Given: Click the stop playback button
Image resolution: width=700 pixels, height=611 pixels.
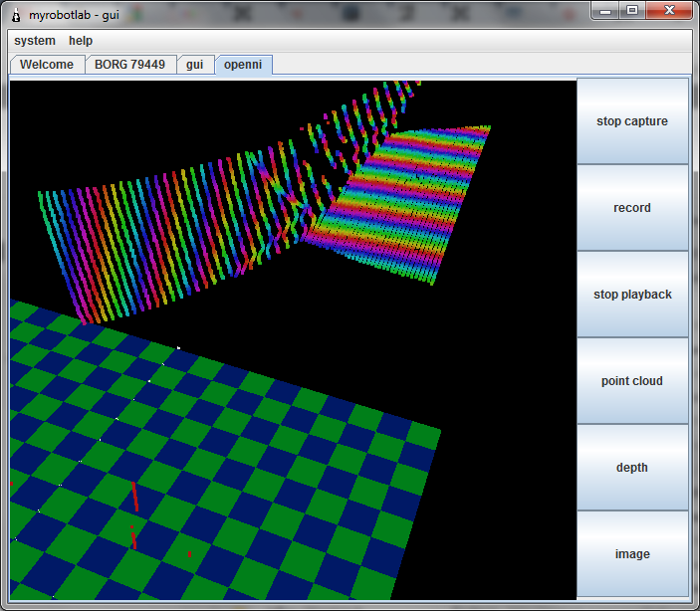Looking at the screenshot, I should 632,295.
